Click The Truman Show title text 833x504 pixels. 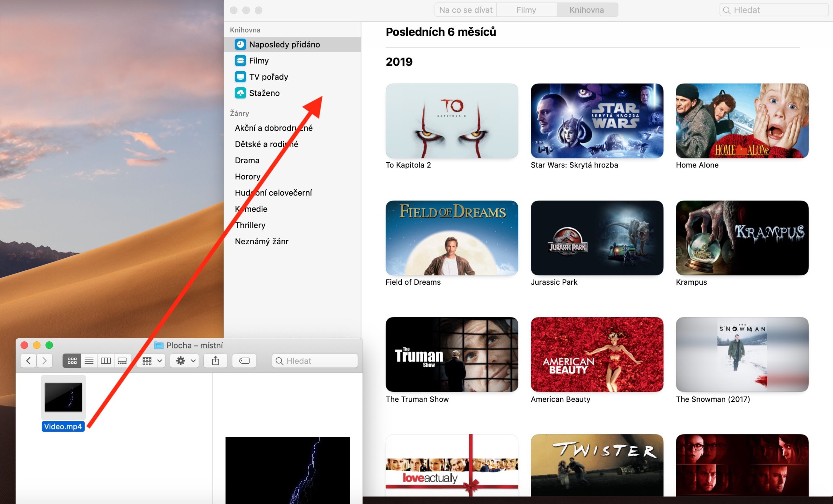pos(417,399)
